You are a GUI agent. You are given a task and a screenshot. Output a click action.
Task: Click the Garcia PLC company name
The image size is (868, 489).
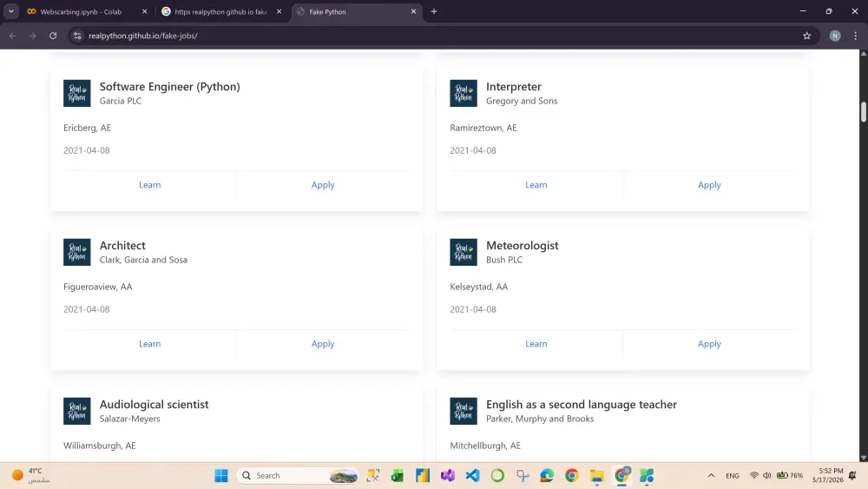(x=120, y=101)
